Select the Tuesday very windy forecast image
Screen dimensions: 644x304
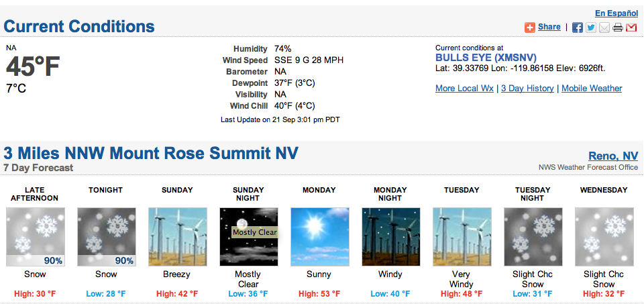[462, 237]
